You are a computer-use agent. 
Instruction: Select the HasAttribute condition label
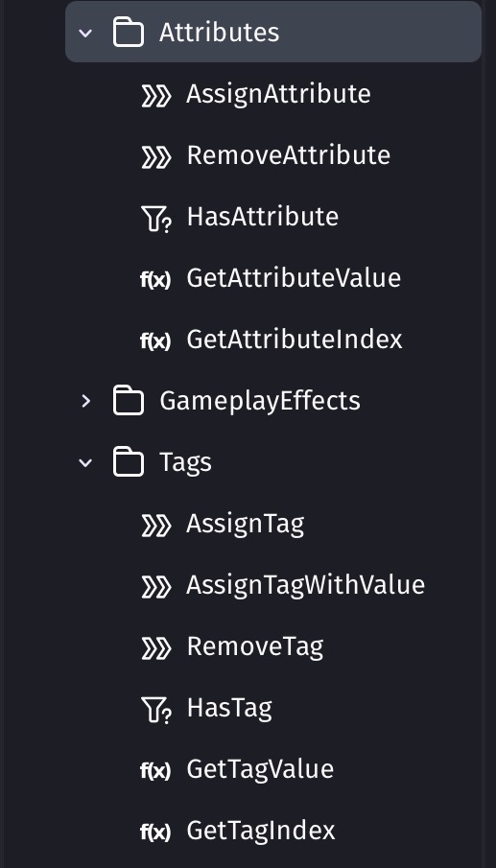pos(263,217)
